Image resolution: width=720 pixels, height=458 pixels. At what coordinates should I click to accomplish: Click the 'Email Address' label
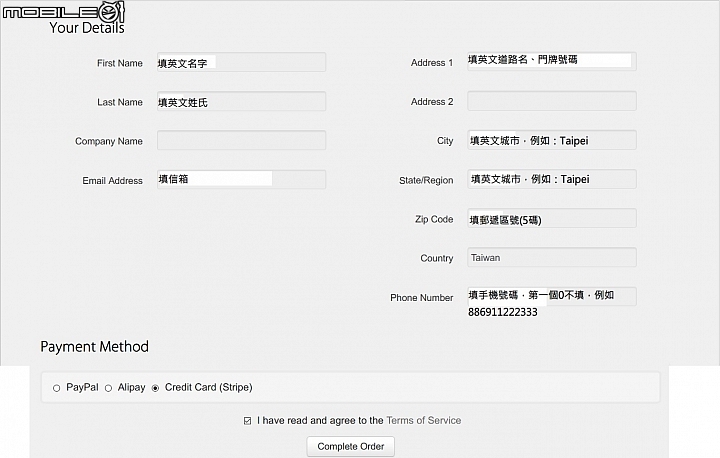112,181
